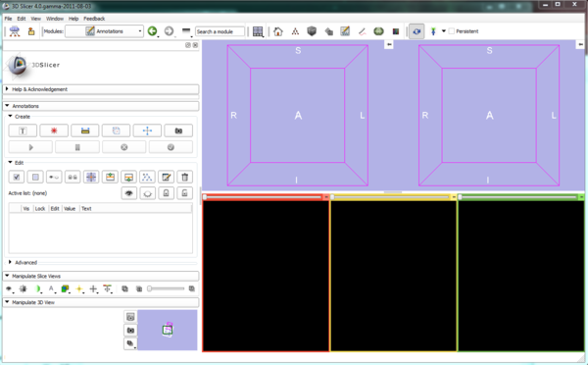The image size is (588, 365).
Task: Click the Editor pencil icon in toolbar
Action: 345,31
